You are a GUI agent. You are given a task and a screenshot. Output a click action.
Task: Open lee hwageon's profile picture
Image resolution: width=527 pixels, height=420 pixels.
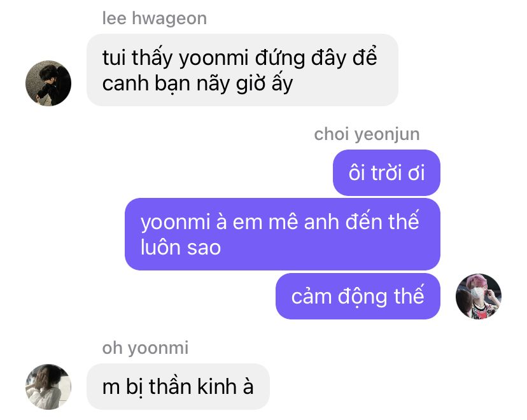tap(48, 83)
